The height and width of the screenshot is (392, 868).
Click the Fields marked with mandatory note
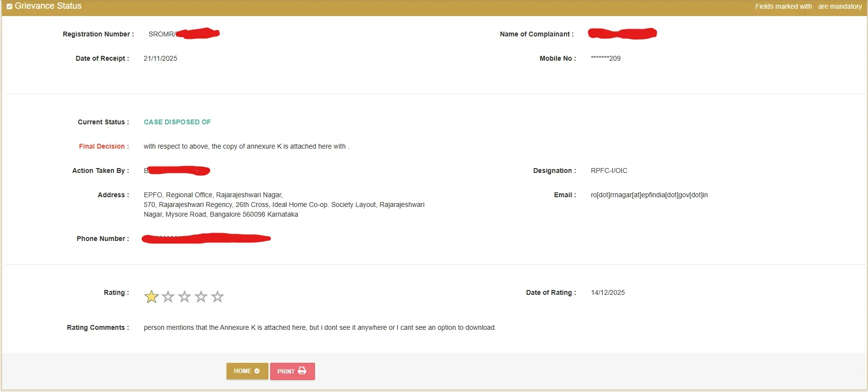pos(808,6)
